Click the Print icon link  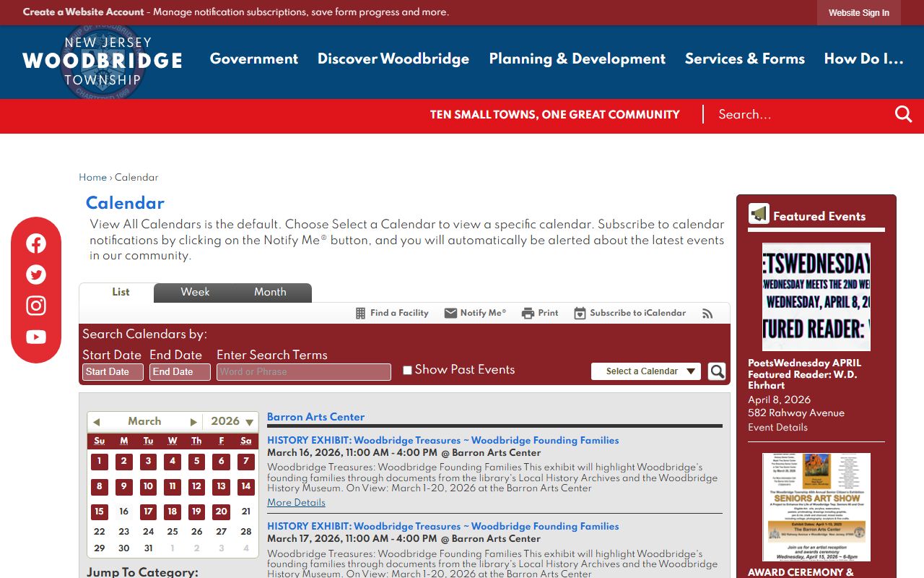click(540, 313)
